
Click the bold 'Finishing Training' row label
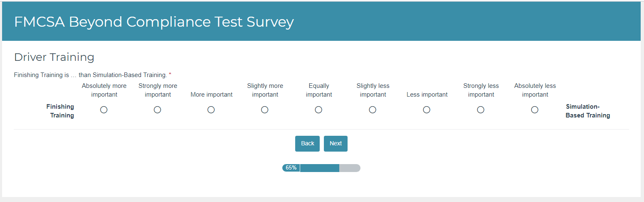coord(60,111)
